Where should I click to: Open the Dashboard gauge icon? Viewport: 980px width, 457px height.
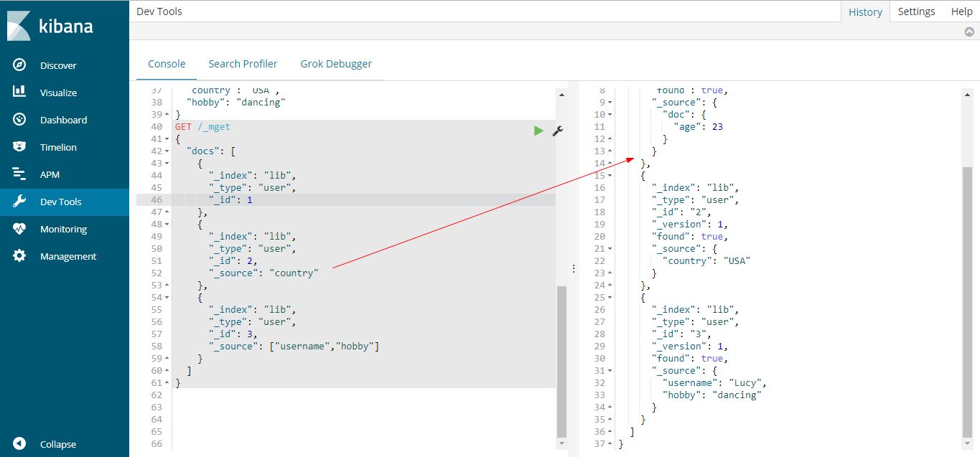click(19, 119)
